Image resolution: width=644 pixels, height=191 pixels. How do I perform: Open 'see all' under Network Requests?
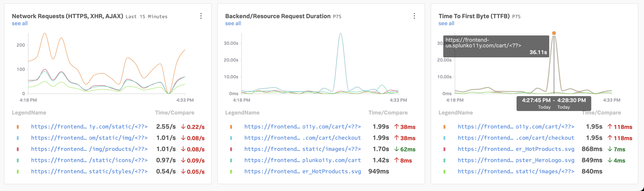point(20,24)
